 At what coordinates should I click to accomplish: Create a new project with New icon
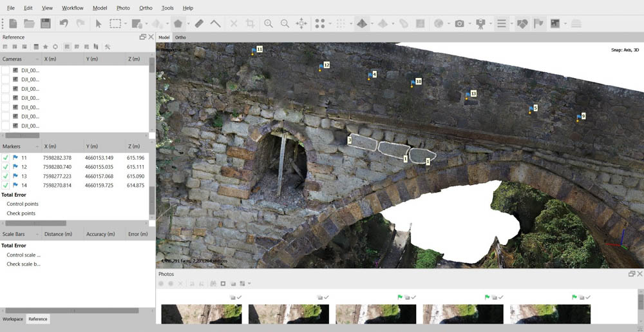tap(13, 23)
